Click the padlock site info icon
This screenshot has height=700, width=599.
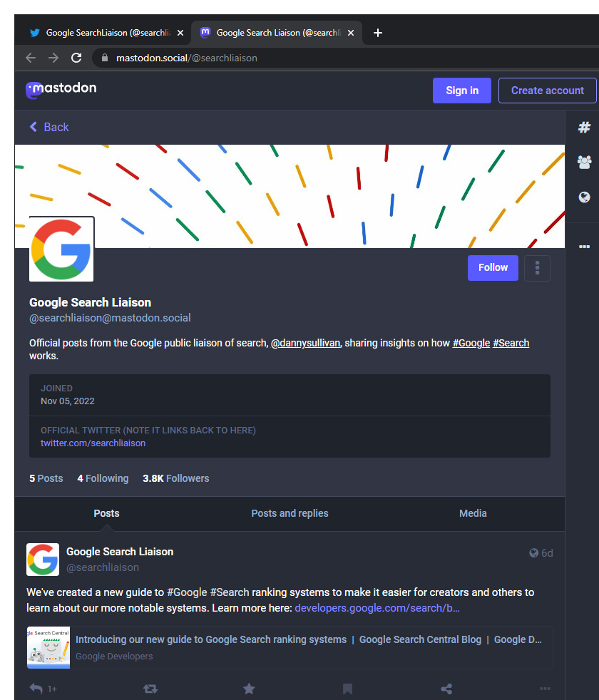click(105, 58)
